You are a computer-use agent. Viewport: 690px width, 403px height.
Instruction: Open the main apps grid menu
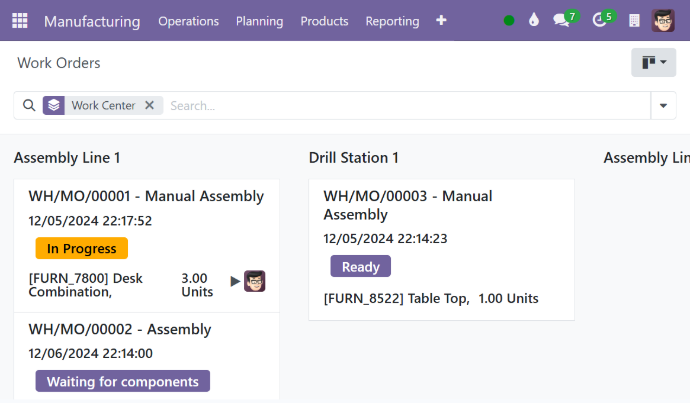(20, 21)
